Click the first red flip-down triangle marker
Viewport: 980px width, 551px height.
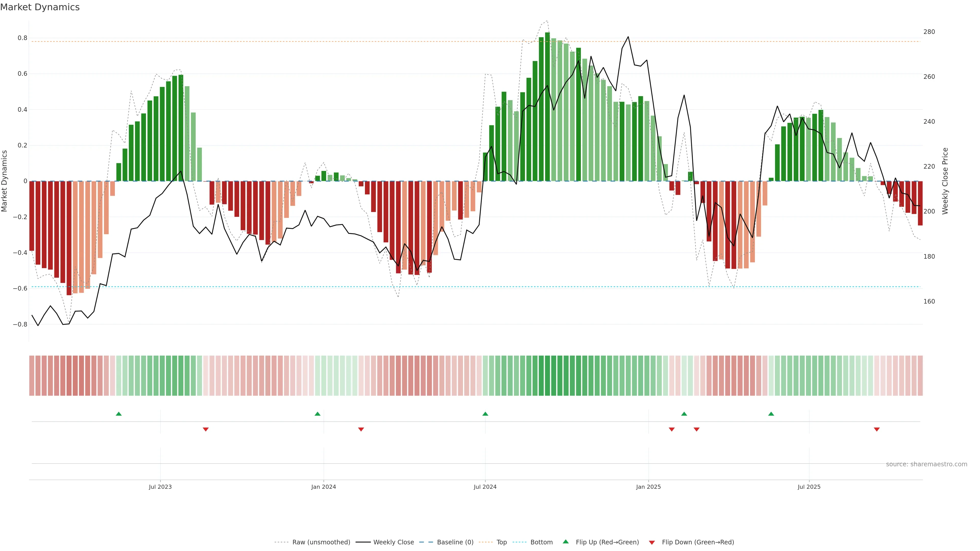pos(206,429)
